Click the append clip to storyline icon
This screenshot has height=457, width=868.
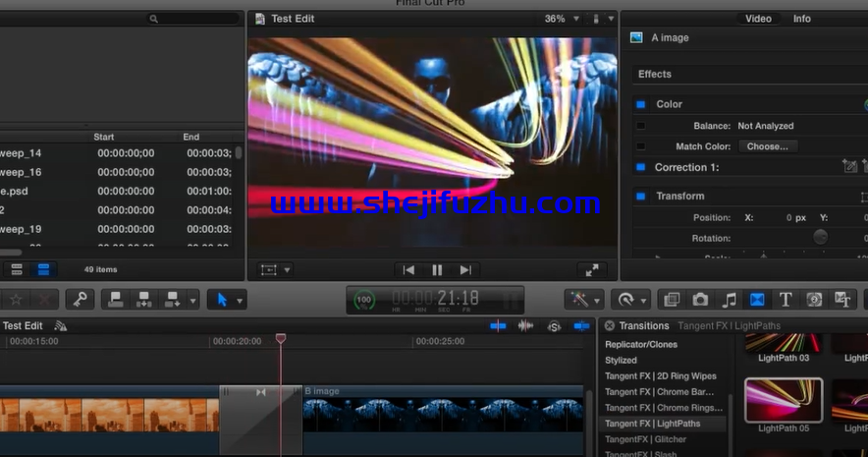pyautogui.click(x=172, y=300)
